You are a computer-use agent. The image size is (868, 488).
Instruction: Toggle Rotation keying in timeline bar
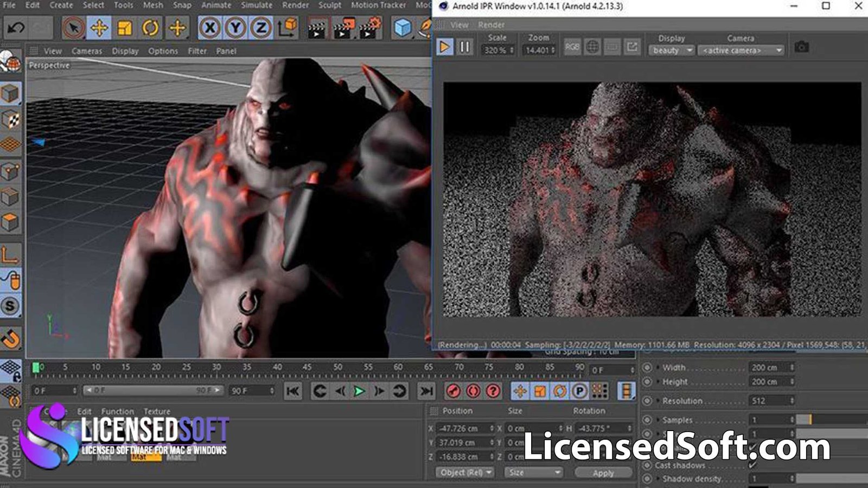pyautogui.click(x=560, y=391)
